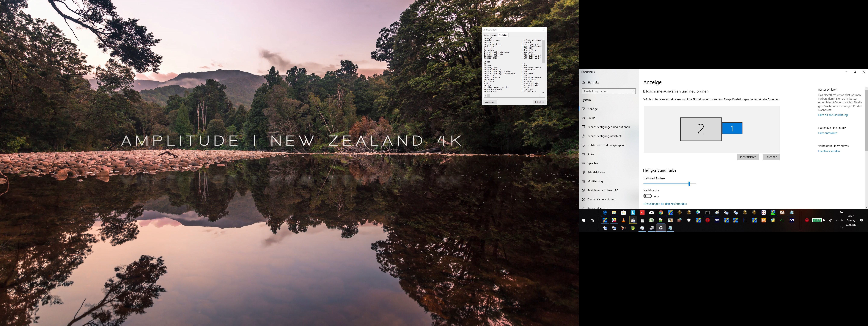Viewport: 868px width, 326px height.
Task: Open the firewall brick-wall taskbar icon
Action: 680,220
